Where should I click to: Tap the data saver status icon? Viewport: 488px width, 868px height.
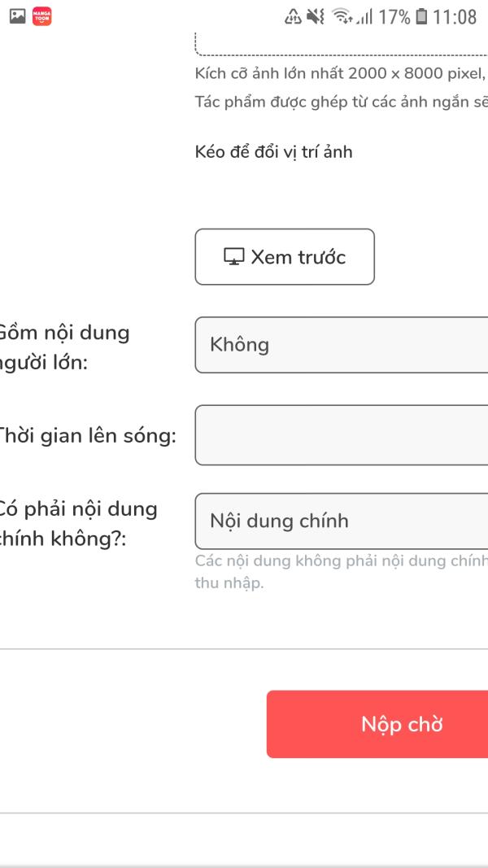(294, 17)
